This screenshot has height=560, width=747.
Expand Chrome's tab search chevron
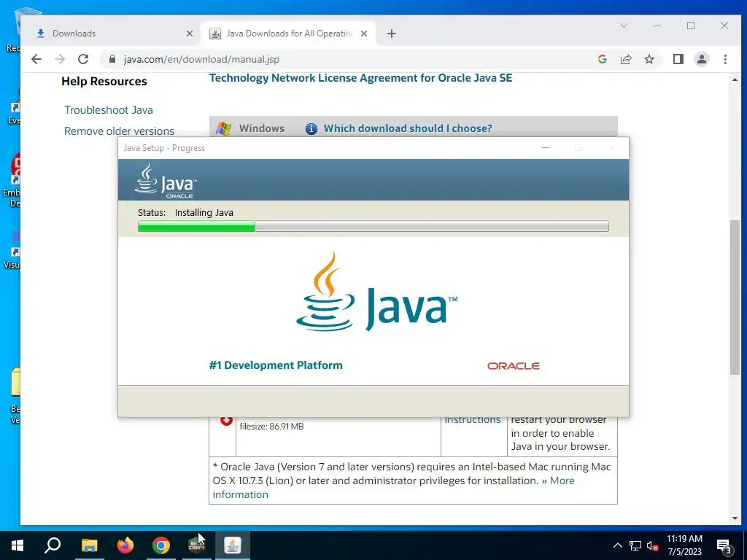coord(623,26)
